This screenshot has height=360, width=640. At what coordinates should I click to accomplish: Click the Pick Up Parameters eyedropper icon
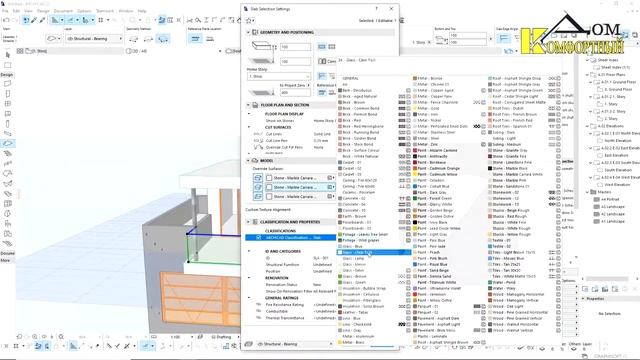pyautogui.click(x=34, y=20)
